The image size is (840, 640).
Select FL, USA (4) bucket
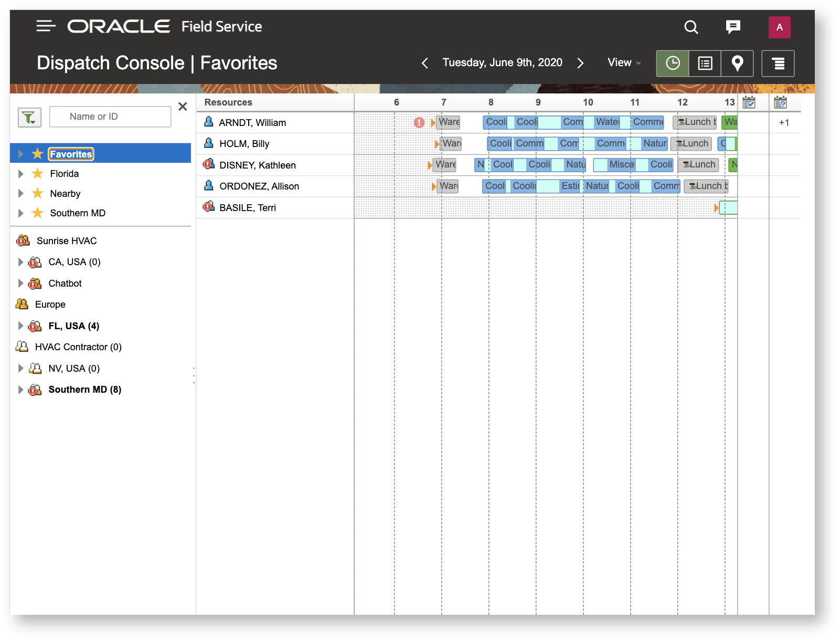point(74,326)
